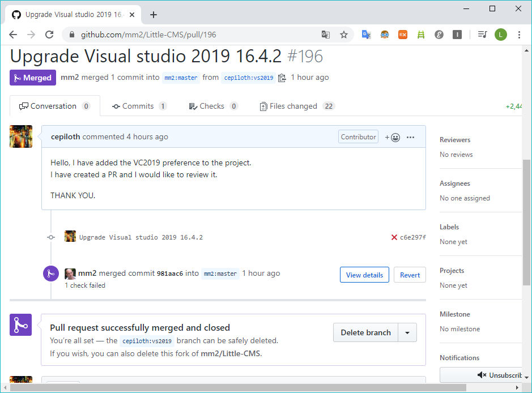Add a reaction with the smiley icon
This screenshot has width=532, height=393.
393,138
